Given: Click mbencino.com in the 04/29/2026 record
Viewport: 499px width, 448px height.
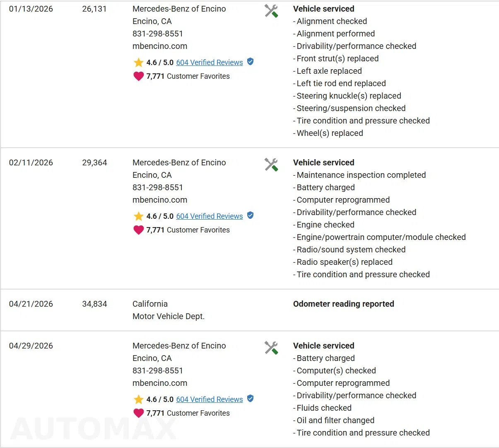Looking at the screenshot, I should click(x=160, y=383).
